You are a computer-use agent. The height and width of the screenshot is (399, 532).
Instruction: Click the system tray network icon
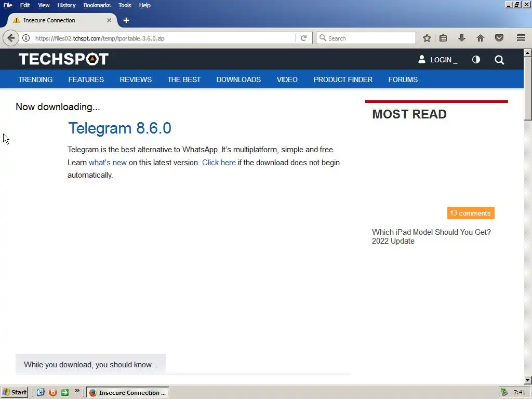504,392
